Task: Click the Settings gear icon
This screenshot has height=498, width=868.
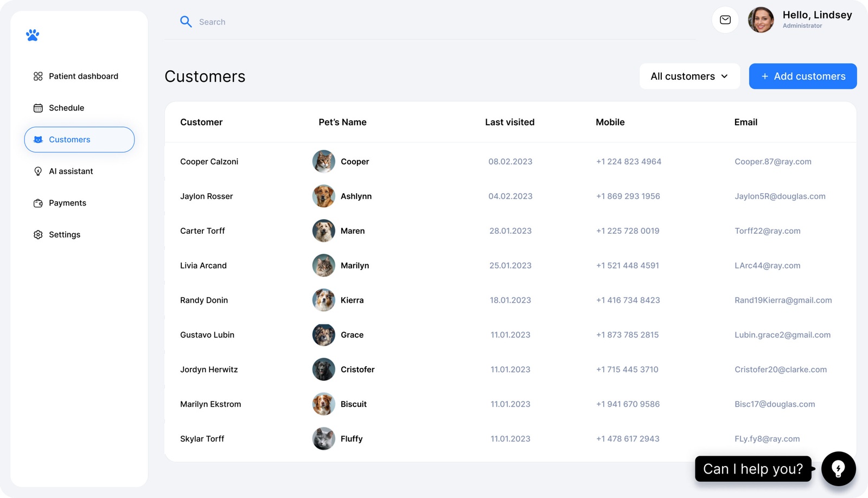Action: click(38, 235)
